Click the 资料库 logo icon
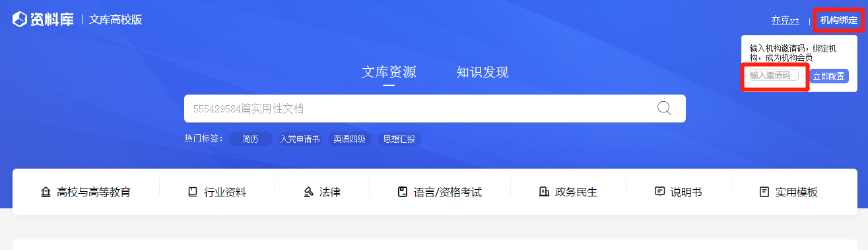 click(19, 20)
